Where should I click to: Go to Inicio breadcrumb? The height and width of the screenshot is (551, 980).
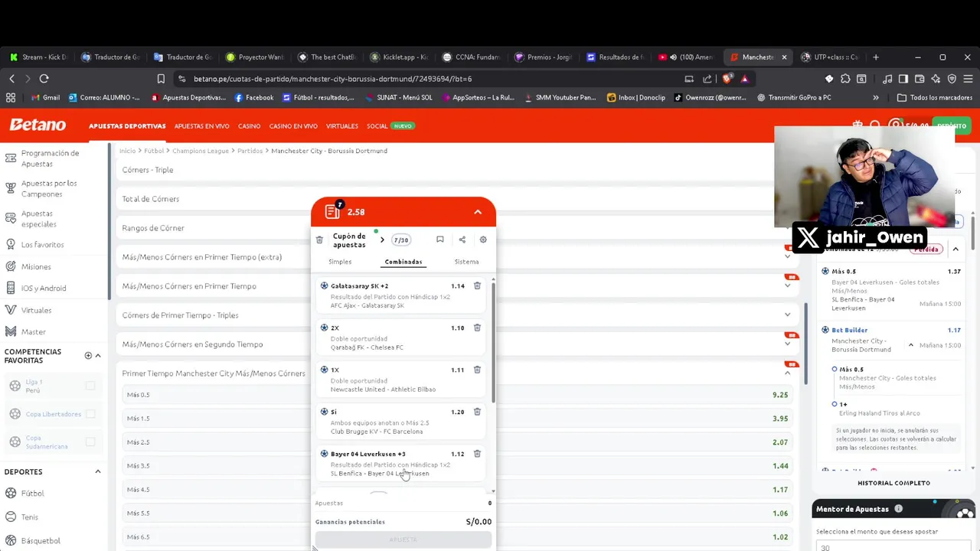(x=127, y=151)
